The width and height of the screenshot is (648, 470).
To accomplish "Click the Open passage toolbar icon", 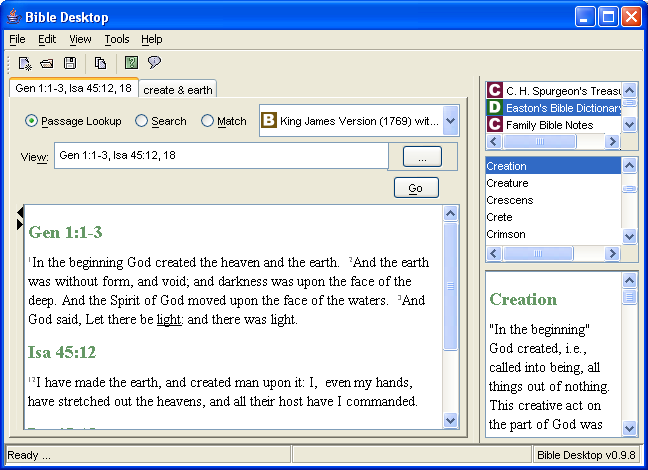I will click(47, 63).
